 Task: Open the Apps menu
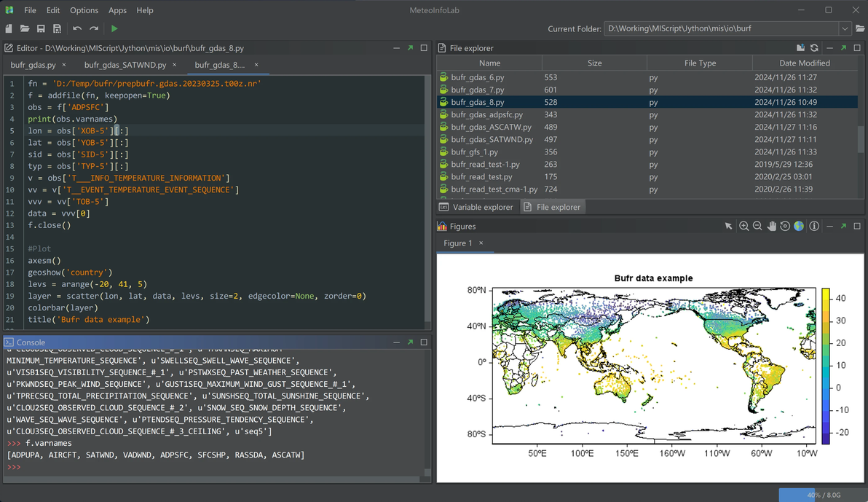pyautogui.click(x=117, y=10)
